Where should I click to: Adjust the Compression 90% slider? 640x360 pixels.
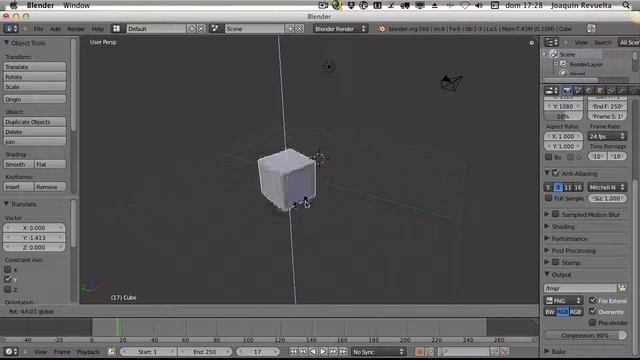585,335
